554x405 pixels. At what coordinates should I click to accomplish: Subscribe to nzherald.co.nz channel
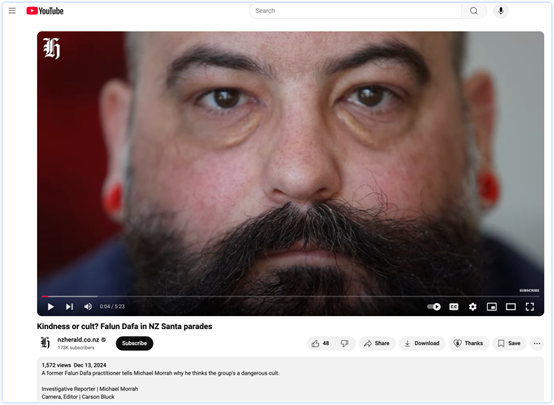[x=134, y=343]
